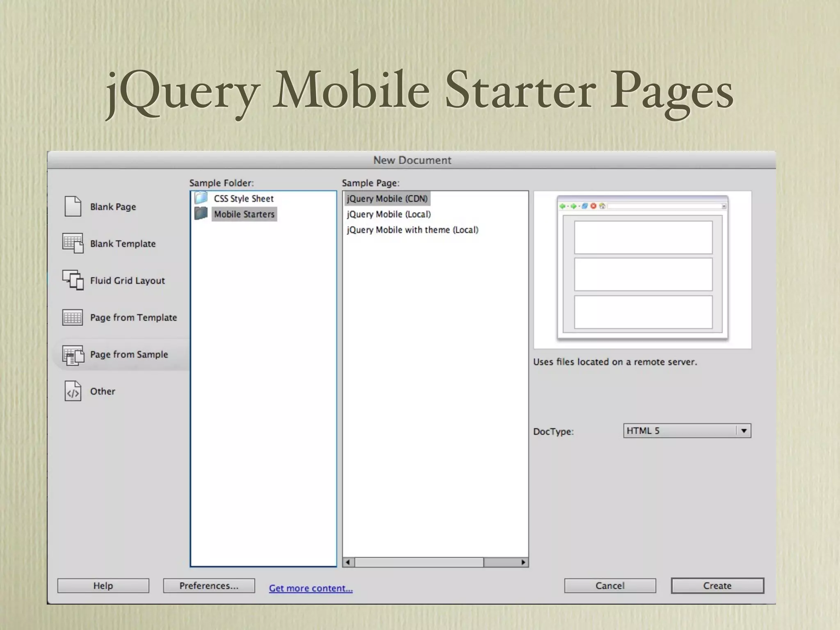Click the Page from Sample icon
Image resolution: width=840 pixels, height=630 pixels.
(x=73, y=355)
